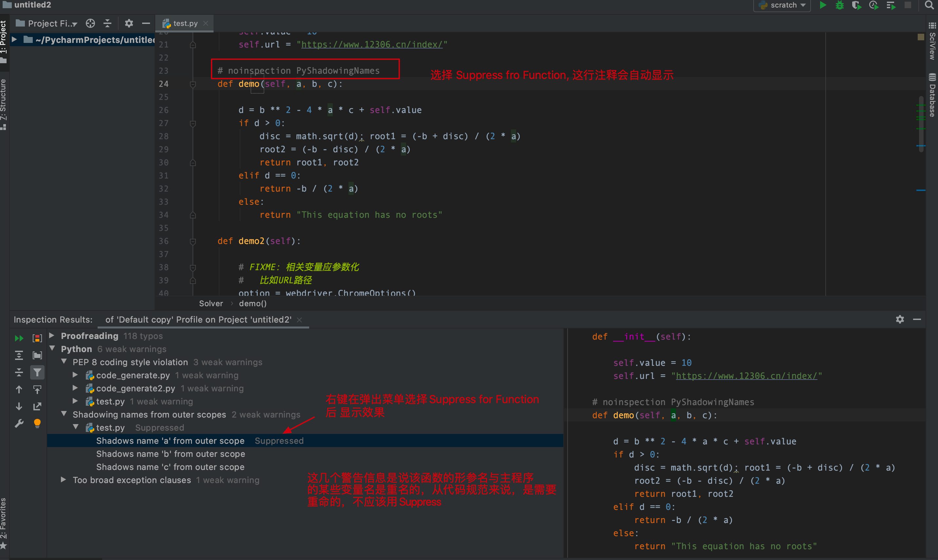This screenshot has height=560, width=938.
Task: Hide the Inspection Results panel
Action: point(917,320)
